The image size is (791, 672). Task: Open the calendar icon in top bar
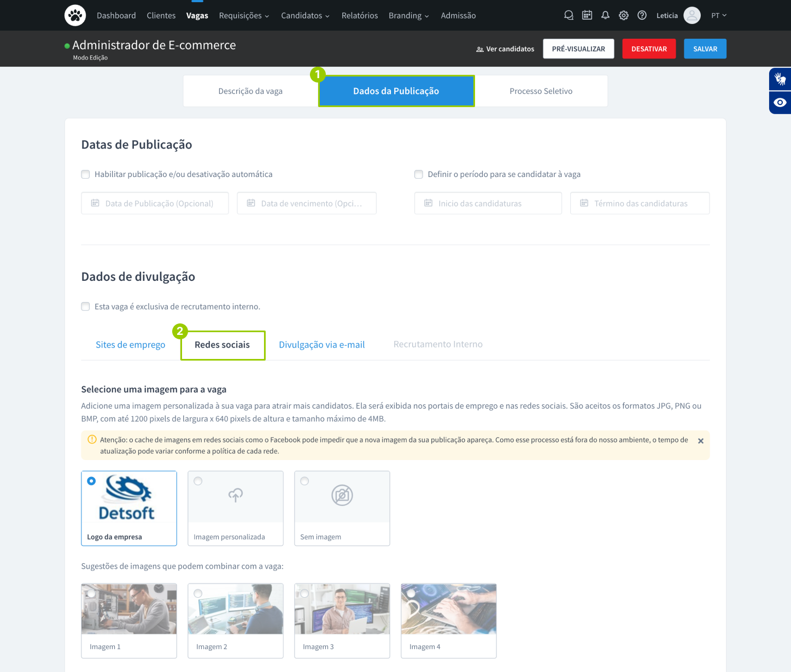click(x=587, y=15)
